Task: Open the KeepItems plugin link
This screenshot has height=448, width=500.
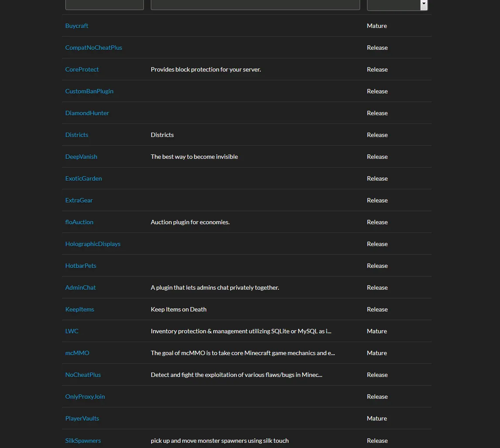Action: point(79,309)
